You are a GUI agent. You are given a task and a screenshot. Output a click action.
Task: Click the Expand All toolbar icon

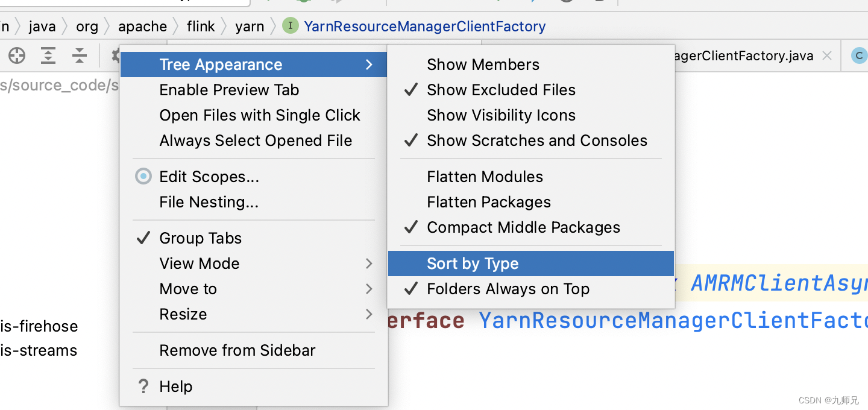pyautogui.click(x=48, y=56)
